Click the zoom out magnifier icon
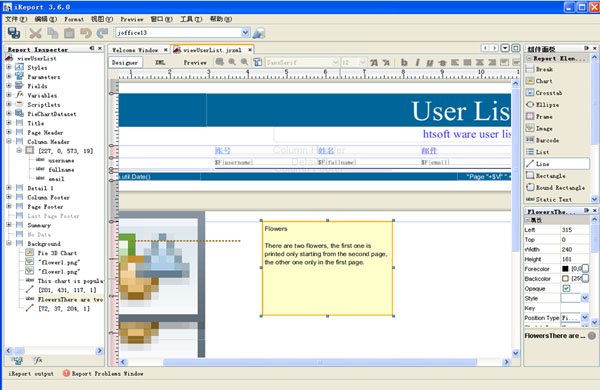 point(244,62)
